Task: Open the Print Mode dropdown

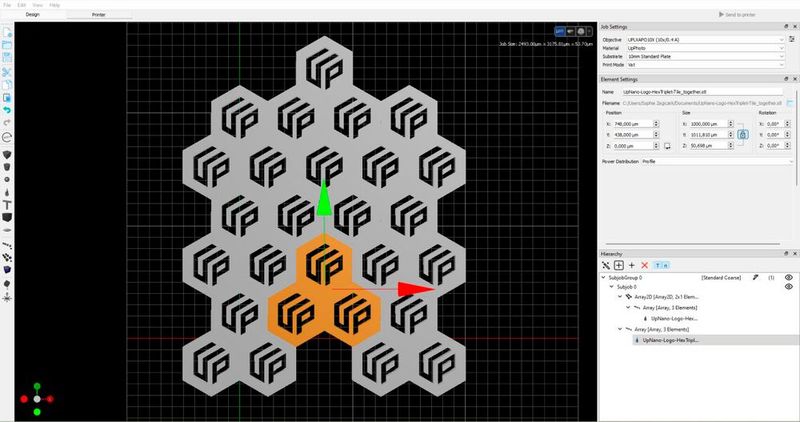Action: 704,65
